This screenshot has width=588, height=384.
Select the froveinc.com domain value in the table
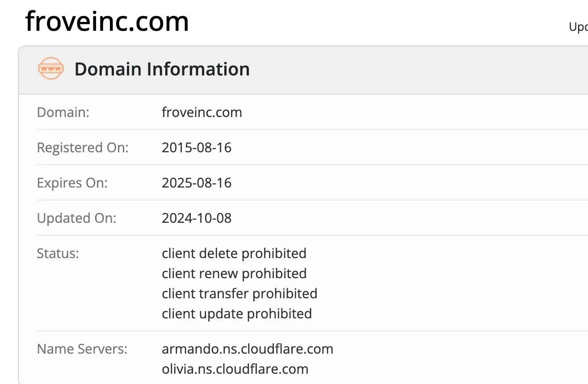(x=202, y=112)
